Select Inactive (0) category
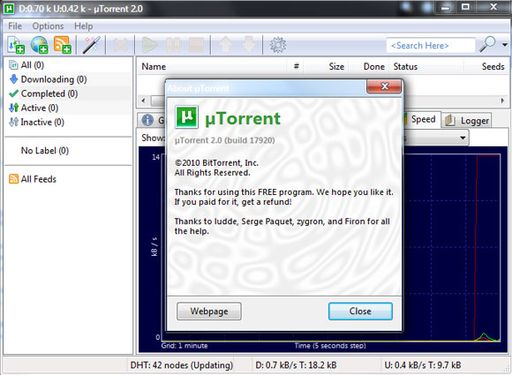 point(37,122)
